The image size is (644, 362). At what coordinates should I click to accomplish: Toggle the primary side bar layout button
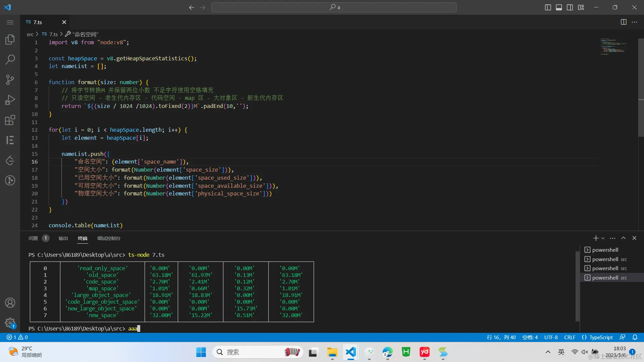548,7
